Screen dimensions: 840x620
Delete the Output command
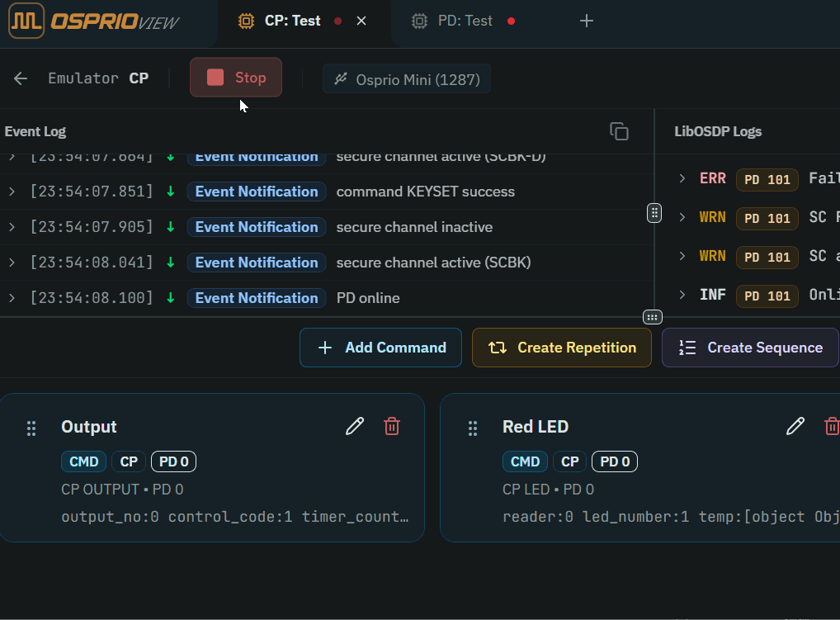(392, 426)
